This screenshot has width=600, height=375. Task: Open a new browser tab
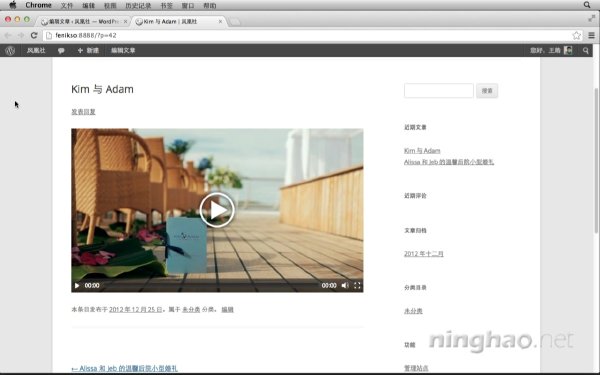coord(235,22)
